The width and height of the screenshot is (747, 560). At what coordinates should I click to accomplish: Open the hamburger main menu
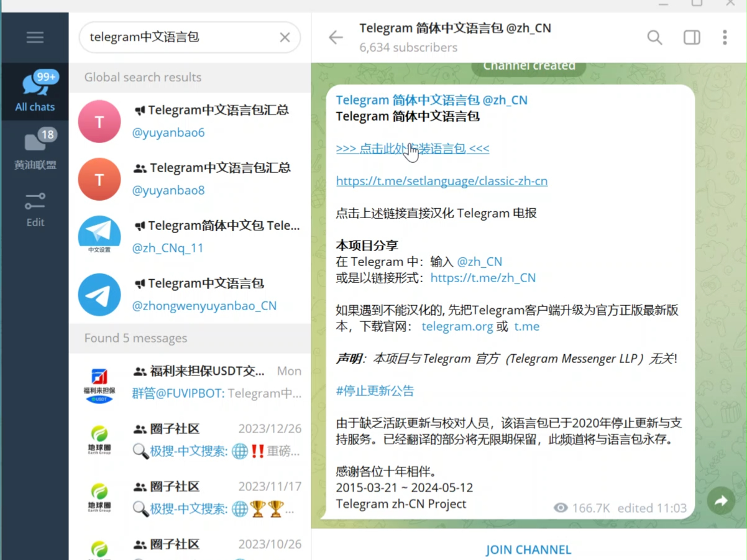click(x=35, y=37)
